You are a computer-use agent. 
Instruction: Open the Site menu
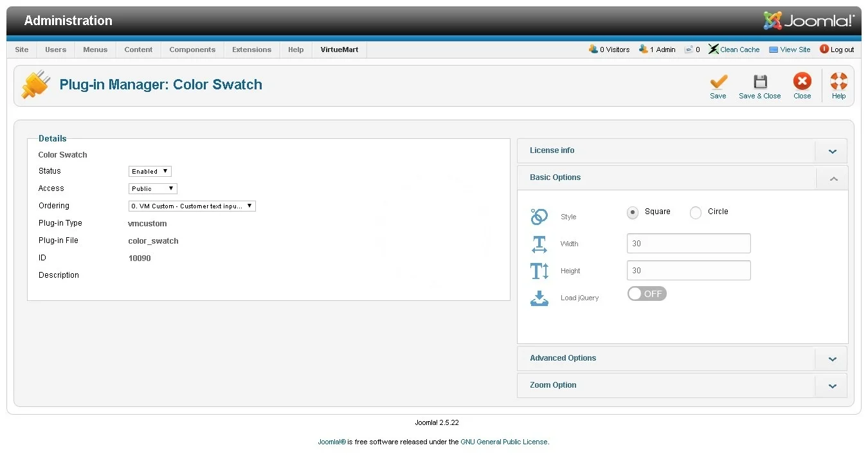22,50
